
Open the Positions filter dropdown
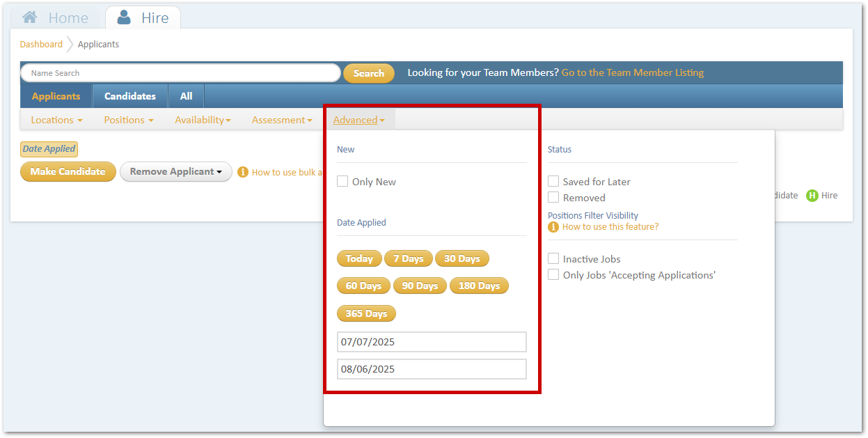point(129,120)
